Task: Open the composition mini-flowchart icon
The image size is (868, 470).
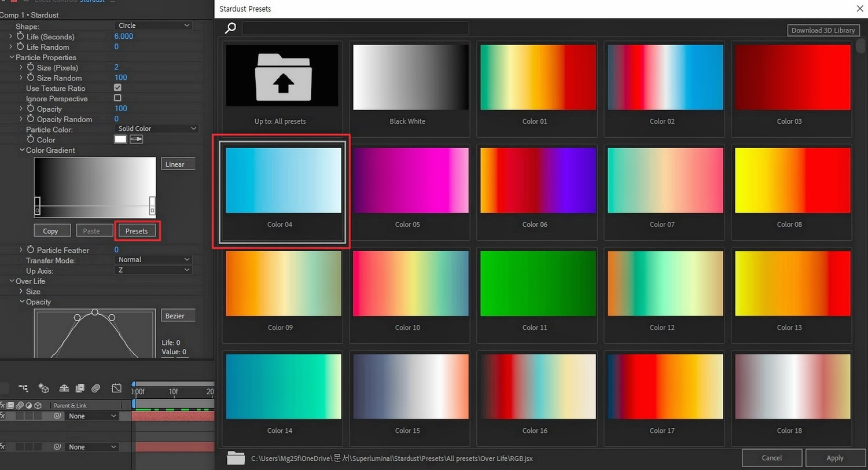Action: [23, 388]
